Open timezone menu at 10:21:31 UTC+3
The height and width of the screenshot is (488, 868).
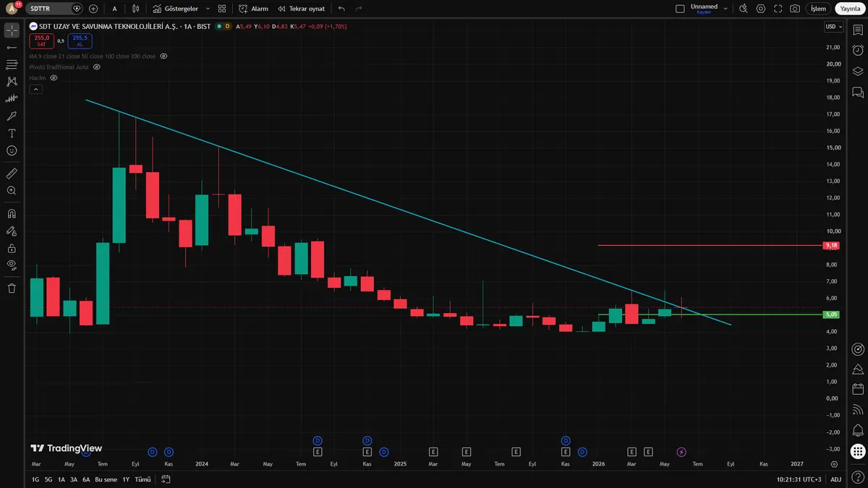click(798, 479)
